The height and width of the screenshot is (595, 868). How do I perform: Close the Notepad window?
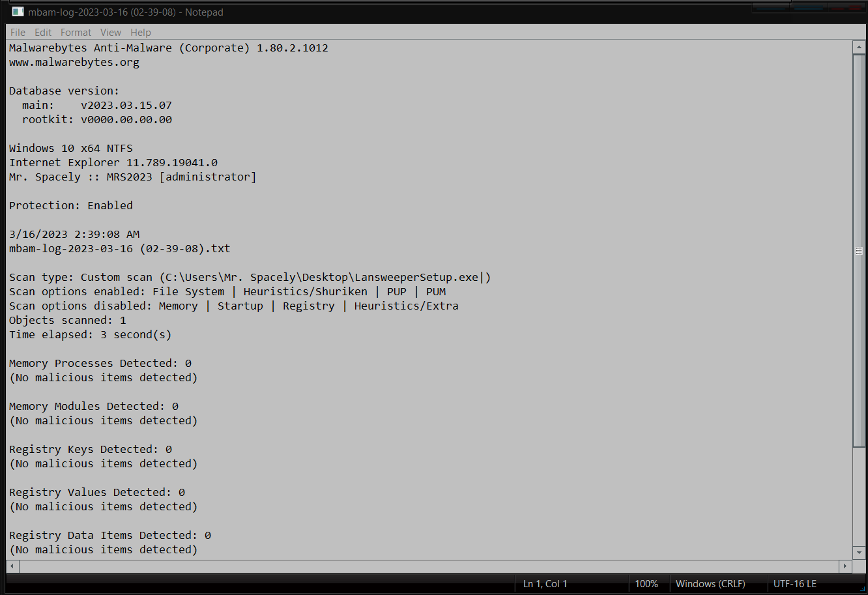[x=845, y=8]
